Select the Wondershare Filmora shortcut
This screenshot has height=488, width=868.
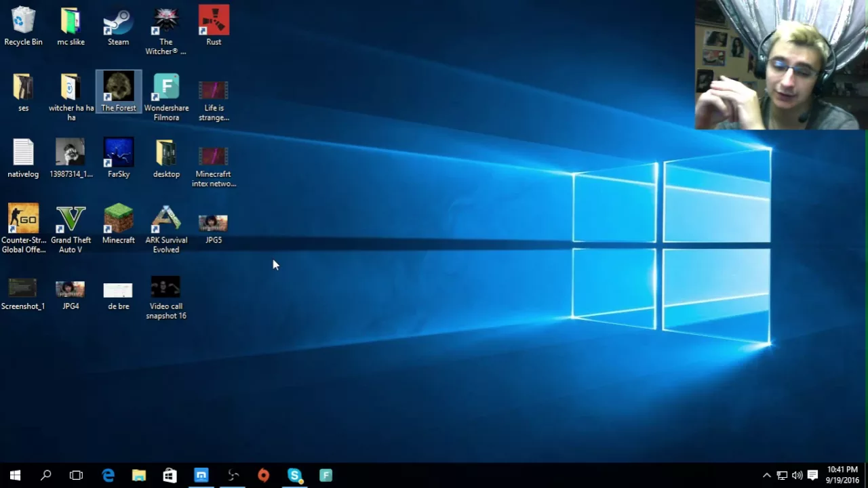click(166, 97)
